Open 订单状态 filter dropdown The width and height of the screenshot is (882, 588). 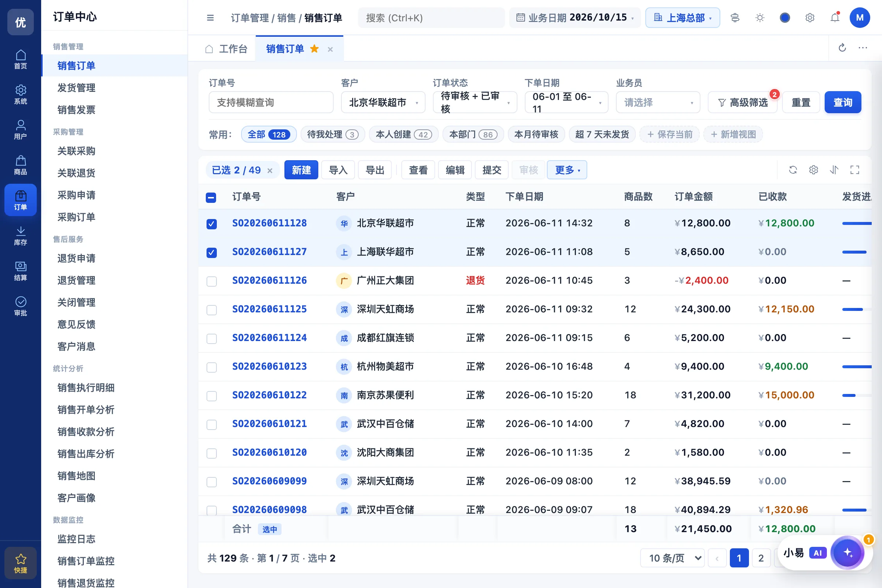click(x=475, y=103)
